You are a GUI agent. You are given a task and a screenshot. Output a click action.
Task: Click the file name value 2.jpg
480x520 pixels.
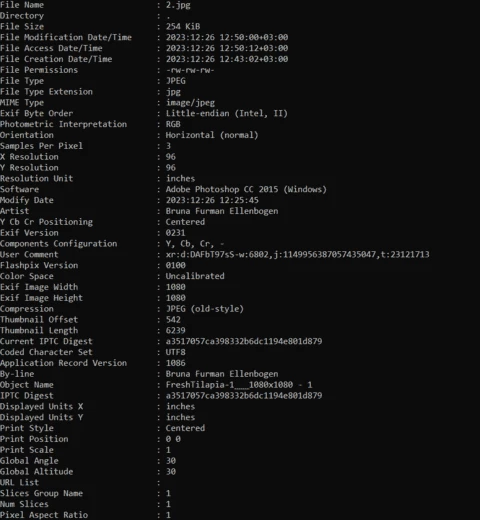click(178, 5)
